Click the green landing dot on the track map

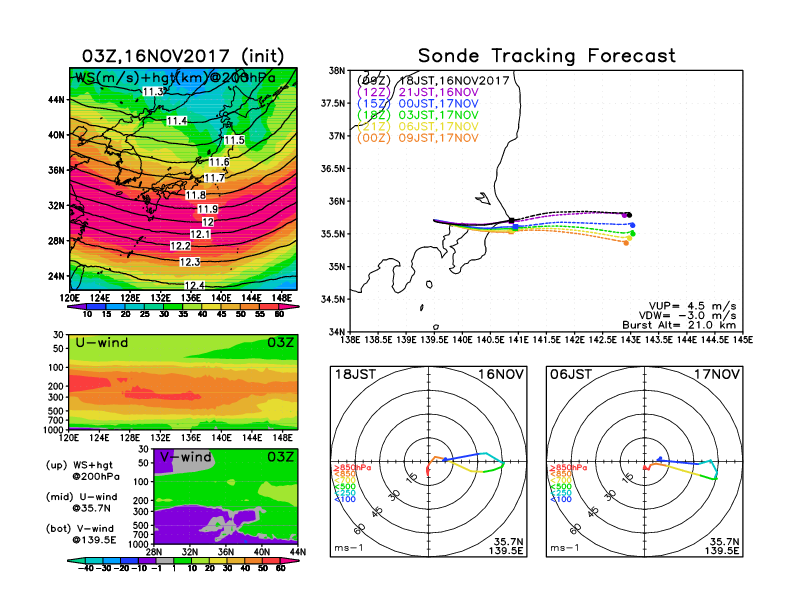click(632, 233)
